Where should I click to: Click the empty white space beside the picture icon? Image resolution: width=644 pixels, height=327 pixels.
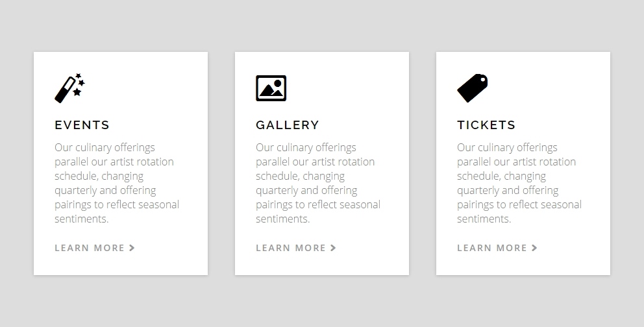click(x=345, y=88)
